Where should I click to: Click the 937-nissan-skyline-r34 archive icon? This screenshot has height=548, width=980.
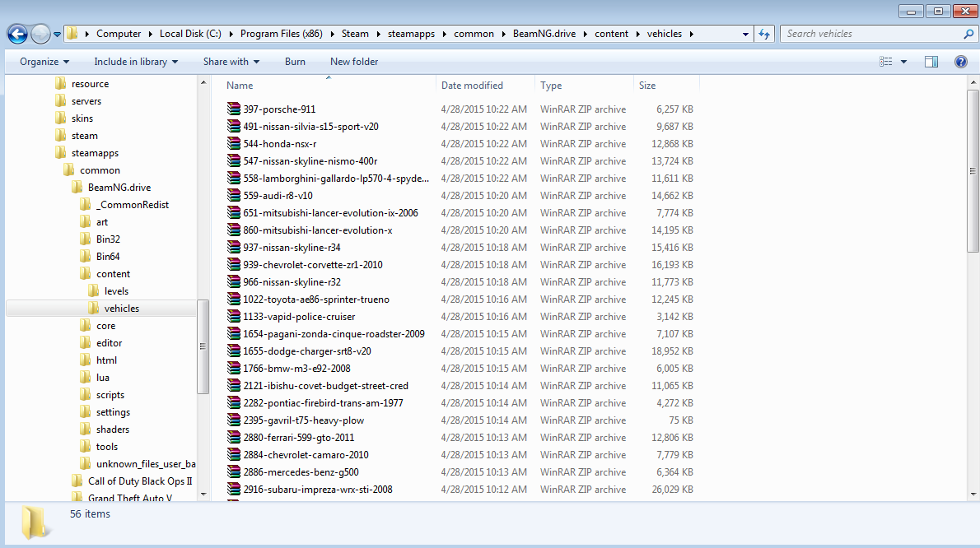pos(234,248)
